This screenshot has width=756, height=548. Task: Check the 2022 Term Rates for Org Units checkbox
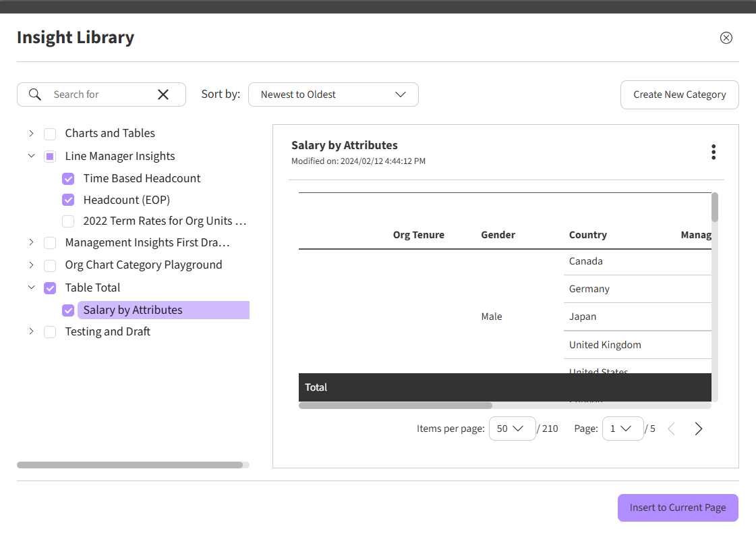(68, 221)
